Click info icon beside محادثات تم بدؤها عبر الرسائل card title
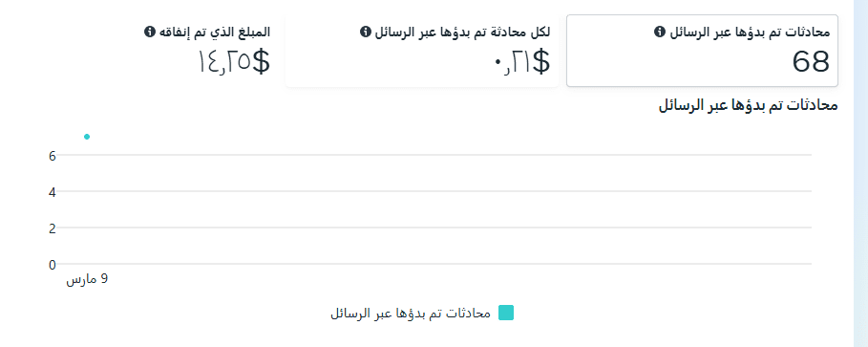 click(x=659, y=33)
